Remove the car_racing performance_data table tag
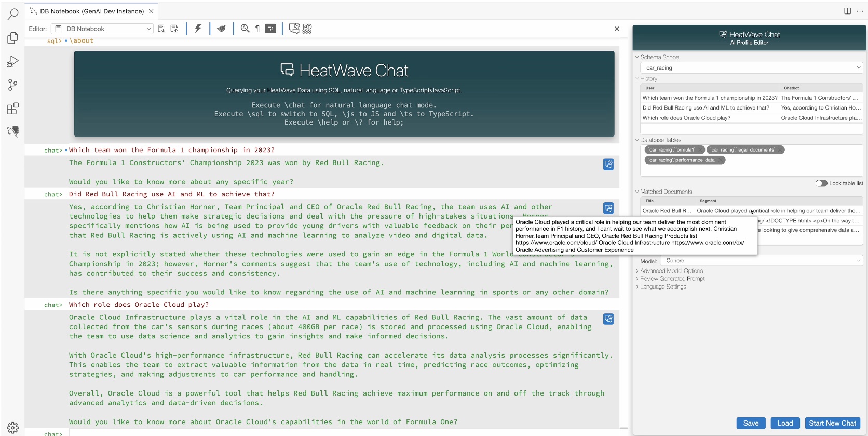Viewport: 868px width, 436px height. coord(721,160)
